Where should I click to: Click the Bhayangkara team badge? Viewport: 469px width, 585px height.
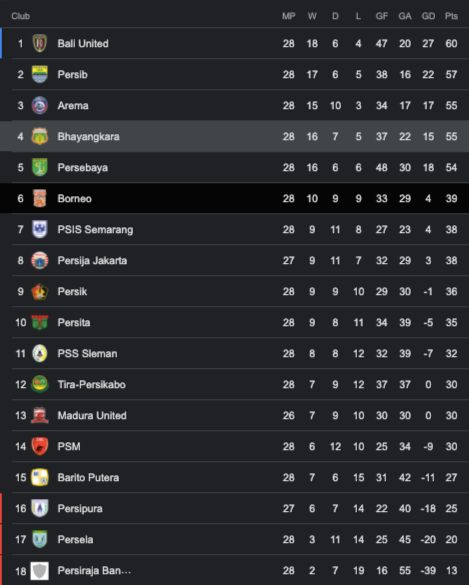pos(40,136)
